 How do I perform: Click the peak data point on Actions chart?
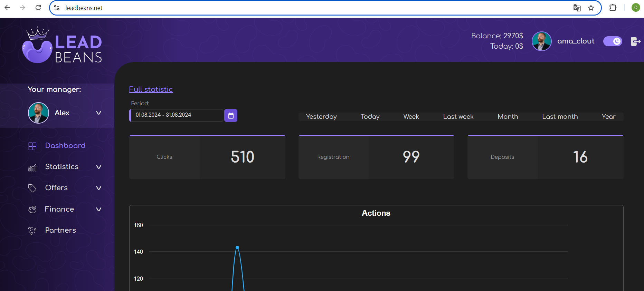point(237,248)
